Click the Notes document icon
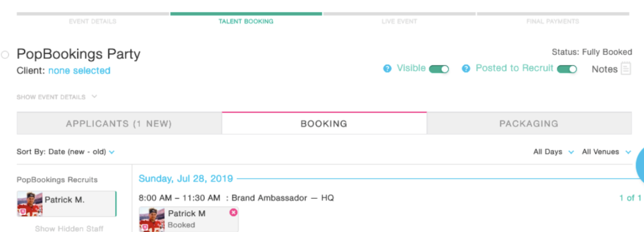This screenshot has width=644, height=232. point(626,69)
